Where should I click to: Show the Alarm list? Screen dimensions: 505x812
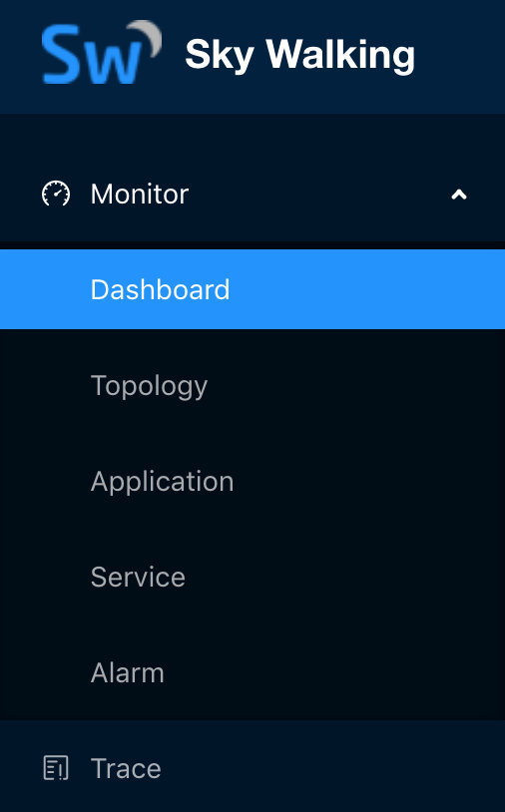pos(252,672)
